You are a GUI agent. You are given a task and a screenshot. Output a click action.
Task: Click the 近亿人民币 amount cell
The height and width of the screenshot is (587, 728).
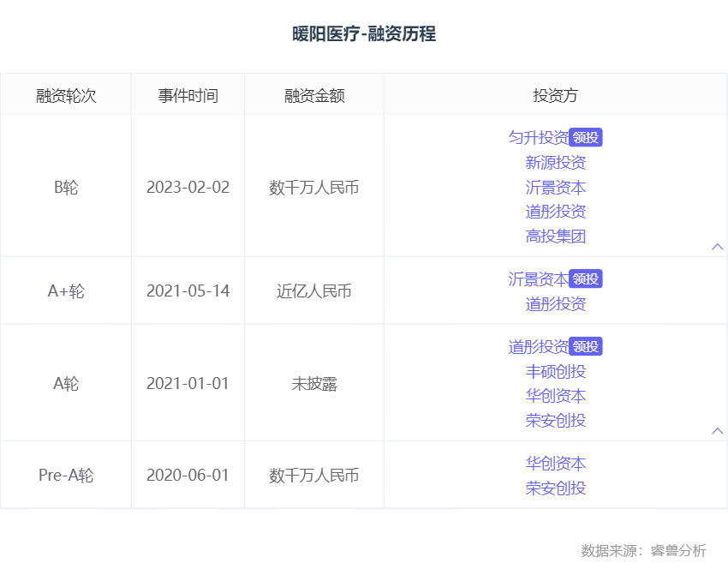click(x=314, y=291)
